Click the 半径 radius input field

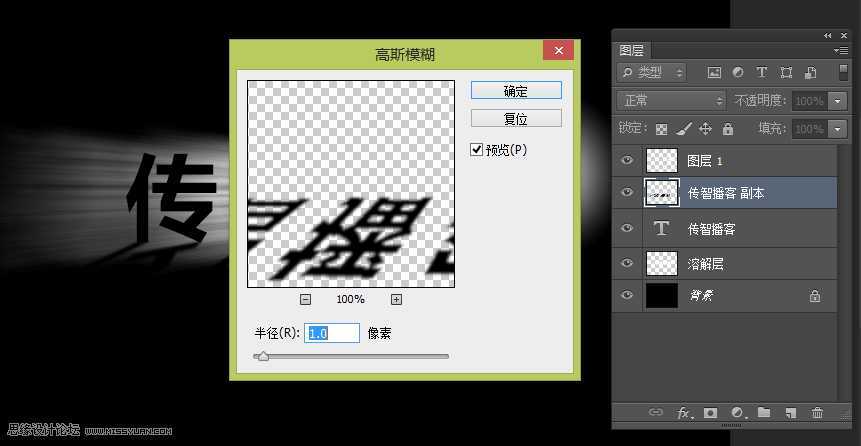coord(332,333)
